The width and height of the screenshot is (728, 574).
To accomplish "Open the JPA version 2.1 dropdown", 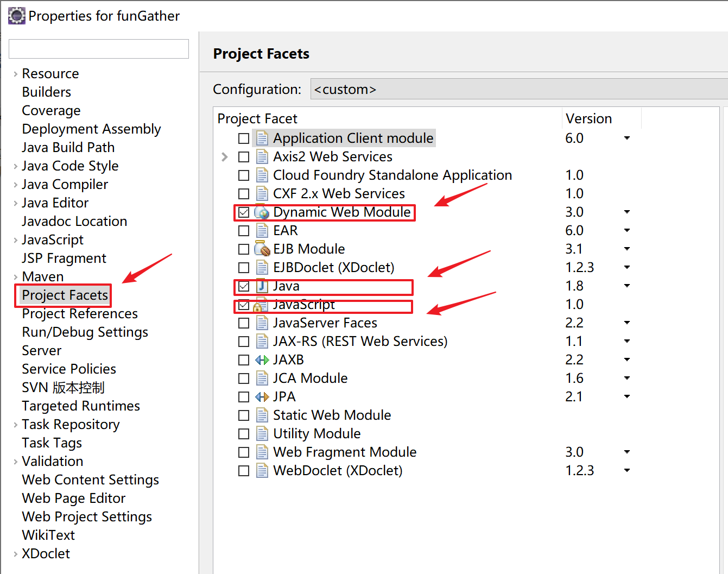I will pos(627,397).
